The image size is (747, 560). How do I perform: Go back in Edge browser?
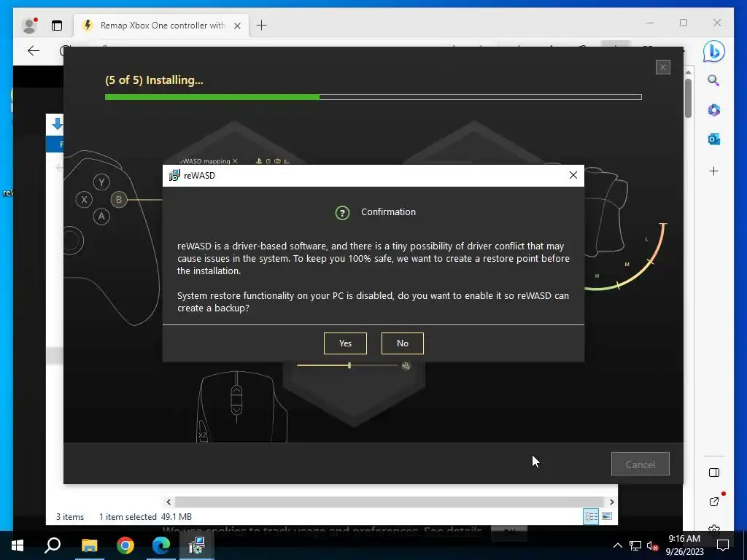click(34, 51)
